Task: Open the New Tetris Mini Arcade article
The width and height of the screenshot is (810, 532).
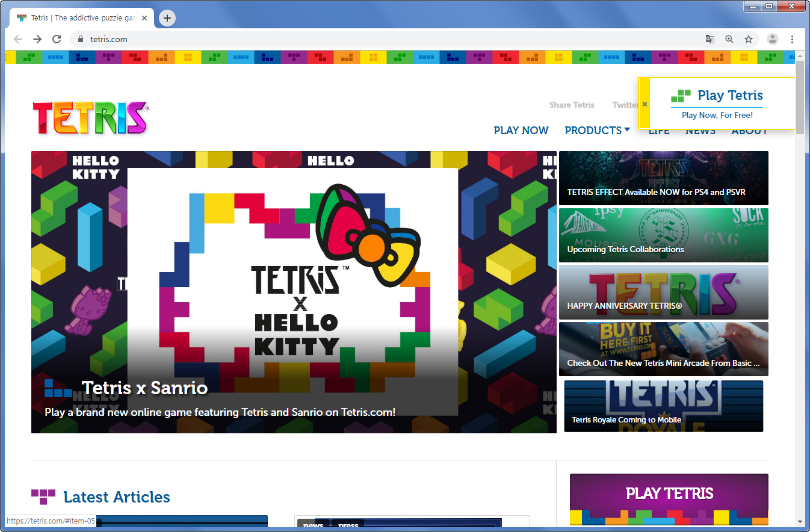Action: point(664,349)
